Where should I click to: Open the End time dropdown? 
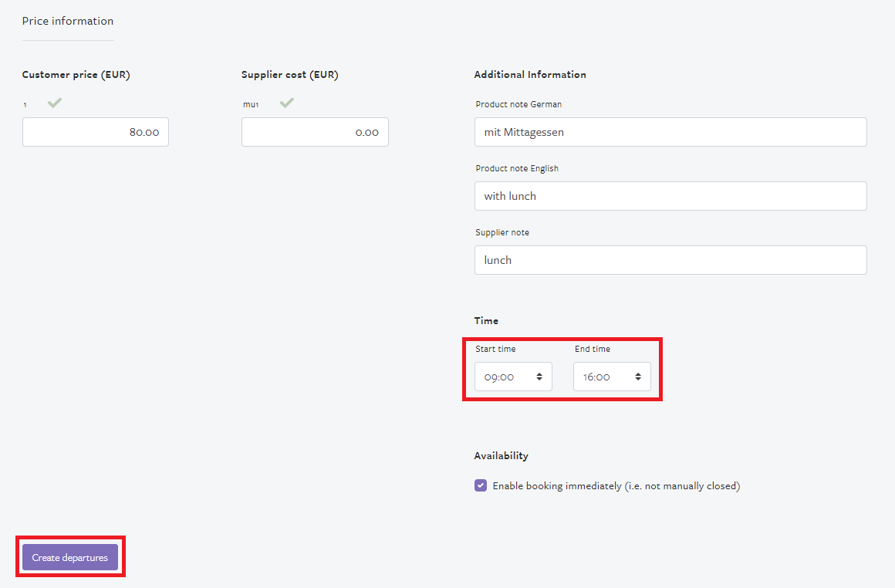tap(612, 377)
